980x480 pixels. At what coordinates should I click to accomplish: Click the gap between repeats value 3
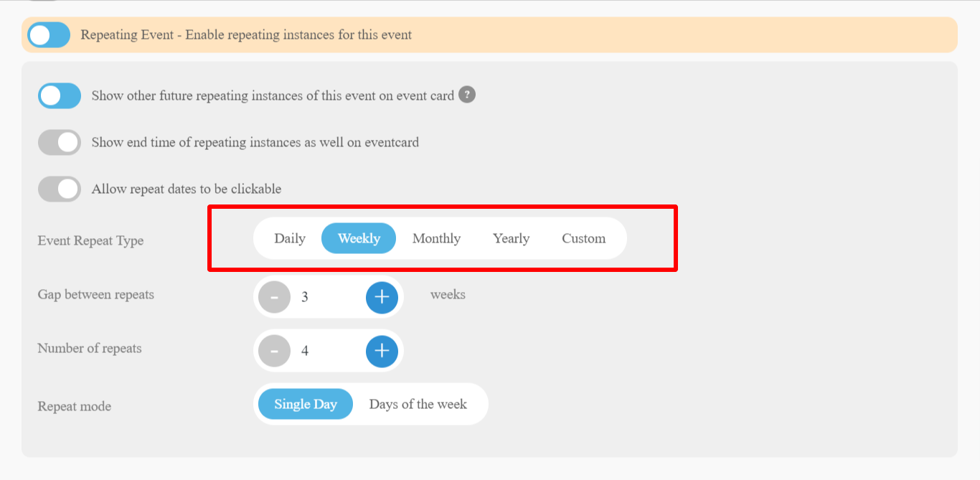coord(305,297)
